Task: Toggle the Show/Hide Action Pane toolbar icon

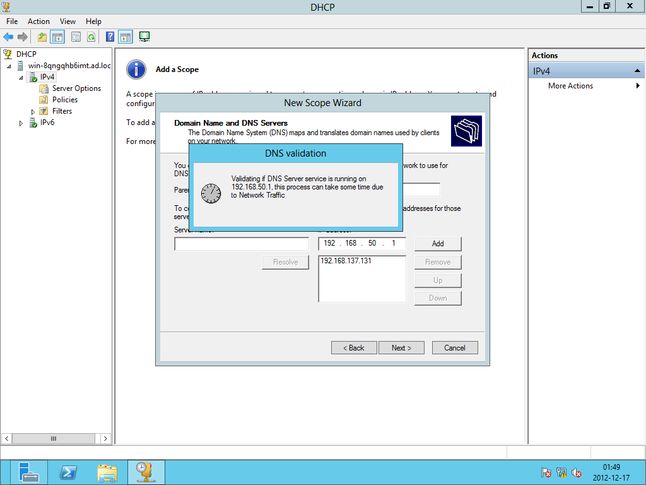Action: pos(125,37)
